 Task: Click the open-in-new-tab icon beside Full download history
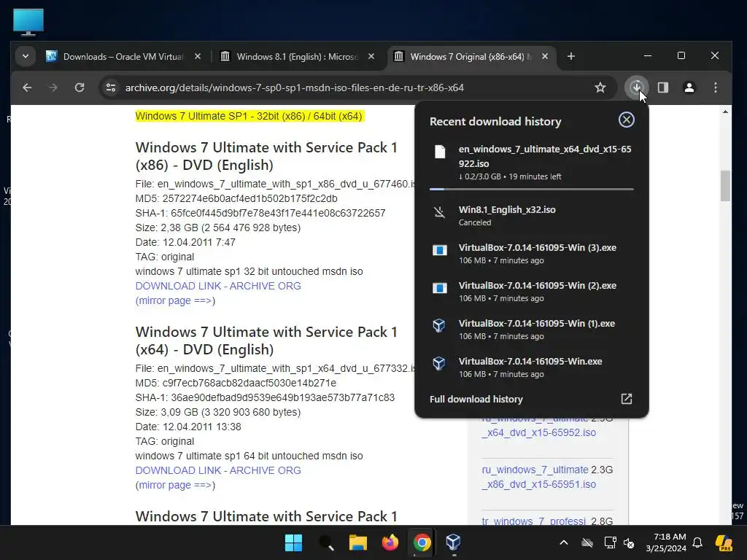(627, 399)
